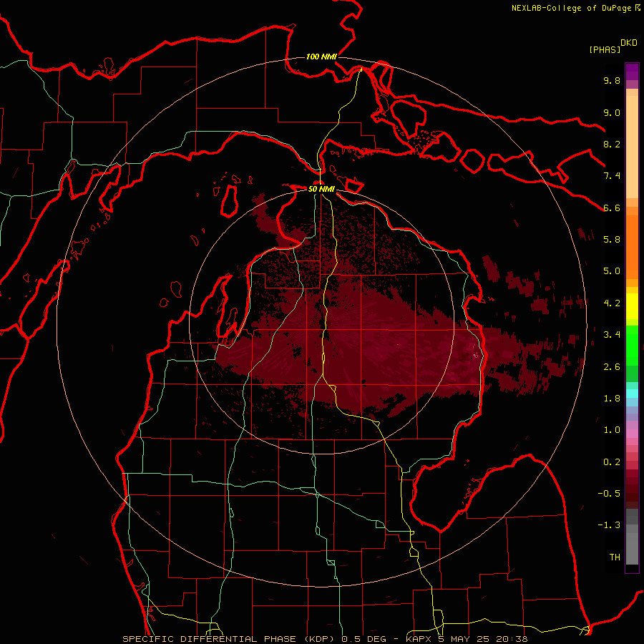Click the 7.4 value on the color scale
Screen dimensions: 644x644
click(x=612, y=176)
